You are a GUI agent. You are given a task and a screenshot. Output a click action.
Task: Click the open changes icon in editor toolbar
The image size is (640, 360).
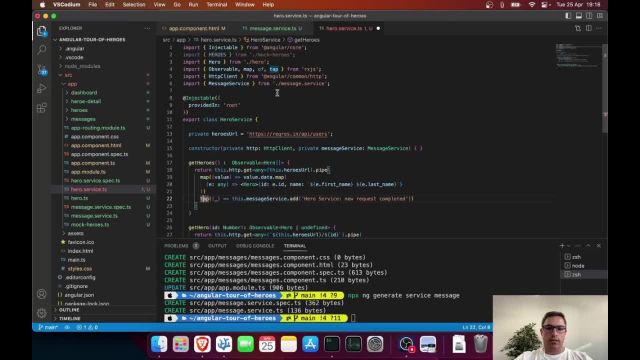pyautogui.click(x=578, y=28)
